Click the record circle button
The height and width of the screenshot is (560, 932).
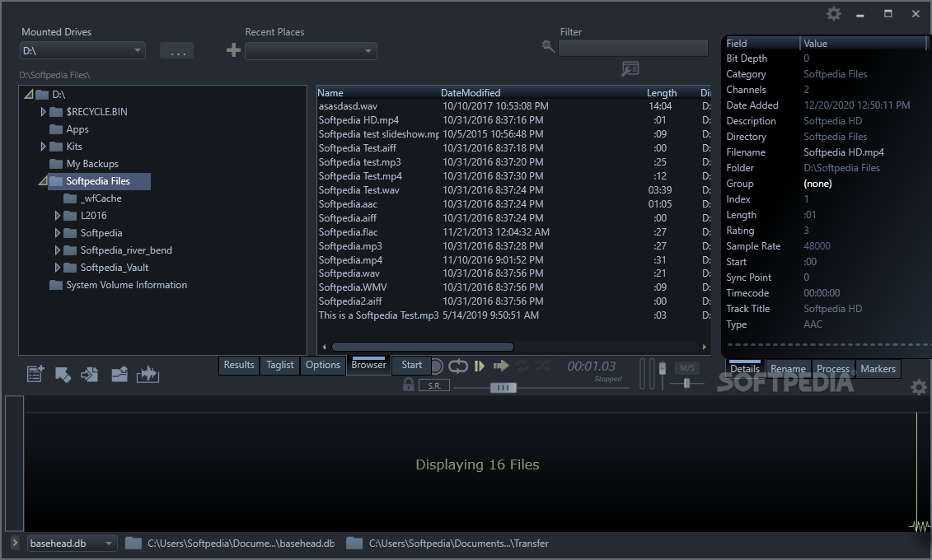tap(436, 366)
